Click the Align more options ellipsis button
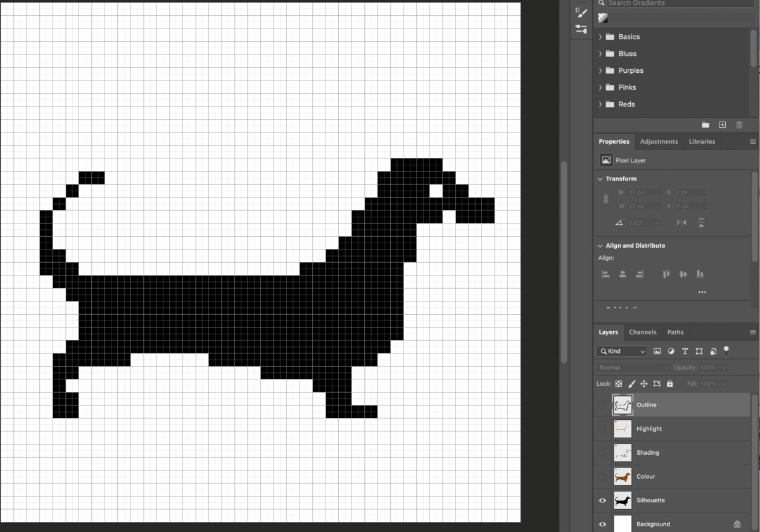Screen dimensions: 760x532 (702, 292)
